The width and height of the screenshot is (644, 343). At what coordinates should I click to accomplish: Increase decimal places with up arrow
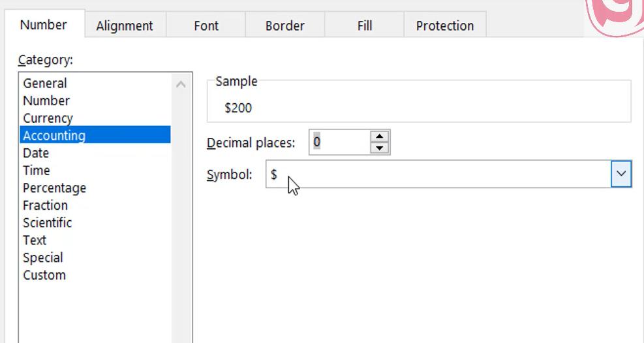379,137
